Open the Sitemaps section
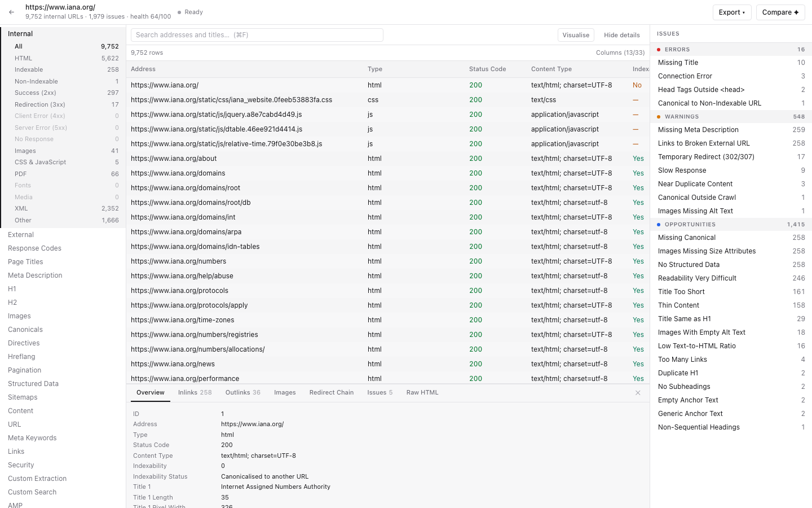 (63, 397)
